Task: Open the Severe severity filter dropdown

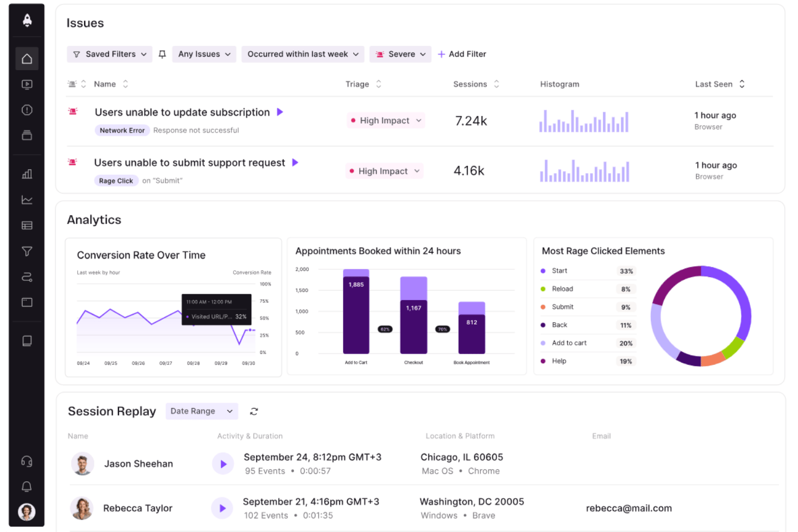Action: 401,54
